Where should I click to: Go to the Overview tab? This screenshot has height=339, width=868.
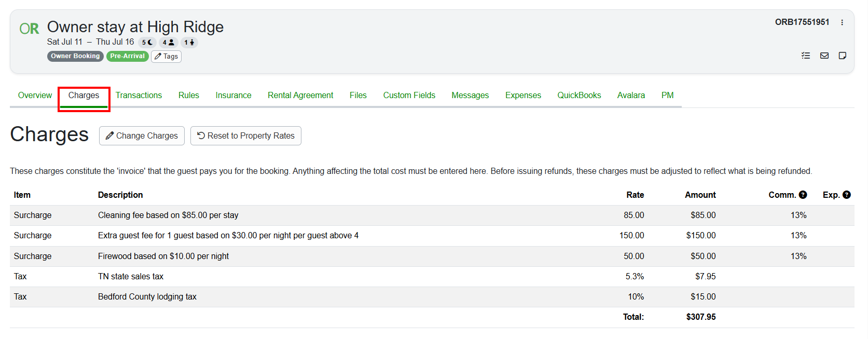(35, 96)
